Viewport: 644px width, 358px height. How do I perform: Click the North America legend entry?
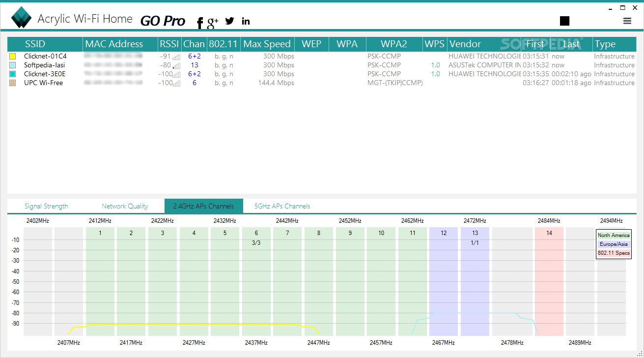(x=614, y=236)
